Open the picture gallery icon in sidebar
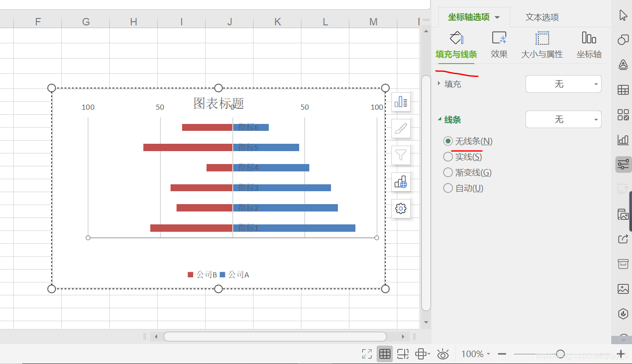632x364 pixels. (623, 214)
